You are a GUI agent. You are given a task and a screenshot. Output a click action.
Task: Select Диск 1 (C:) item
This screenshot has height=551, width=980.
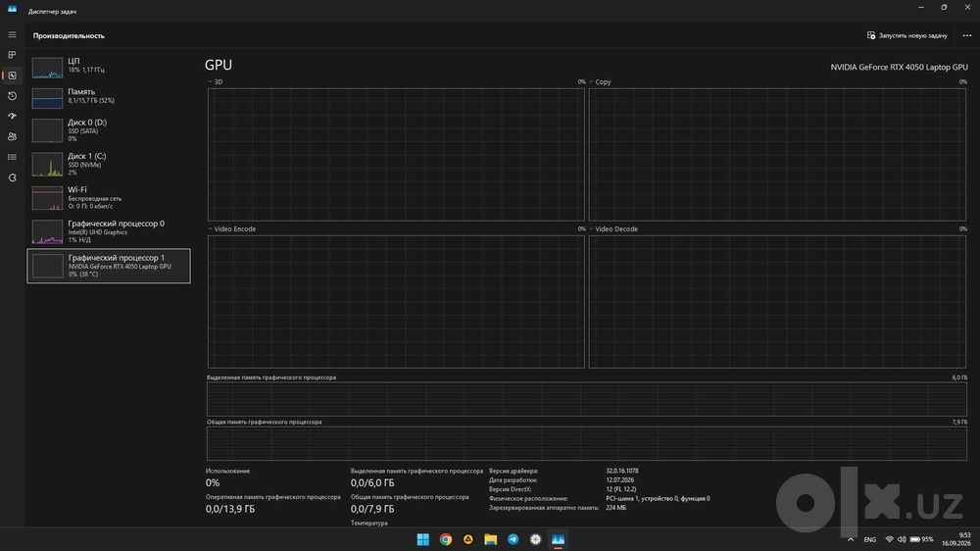tap(109, 164)
